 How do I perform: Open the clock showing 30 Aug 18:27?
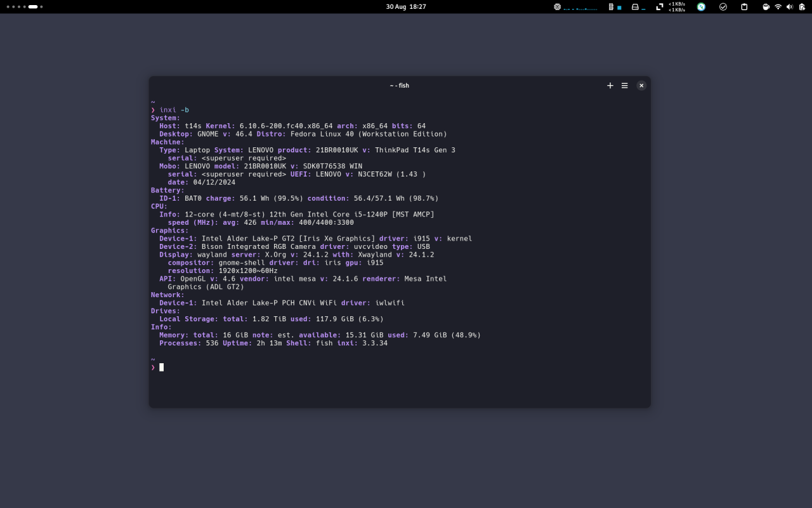click(406, 6)
